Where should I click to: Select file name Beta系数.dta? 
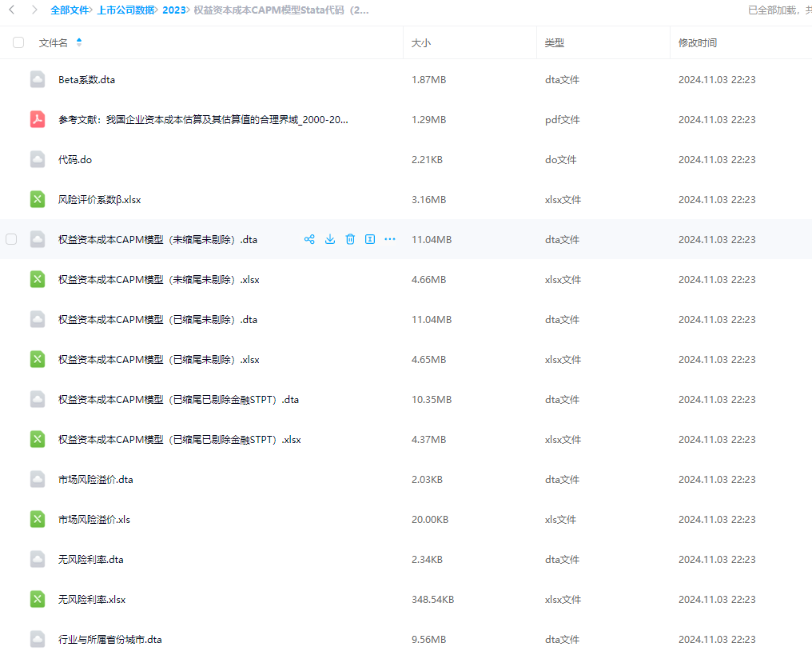[x=86, y=80]
